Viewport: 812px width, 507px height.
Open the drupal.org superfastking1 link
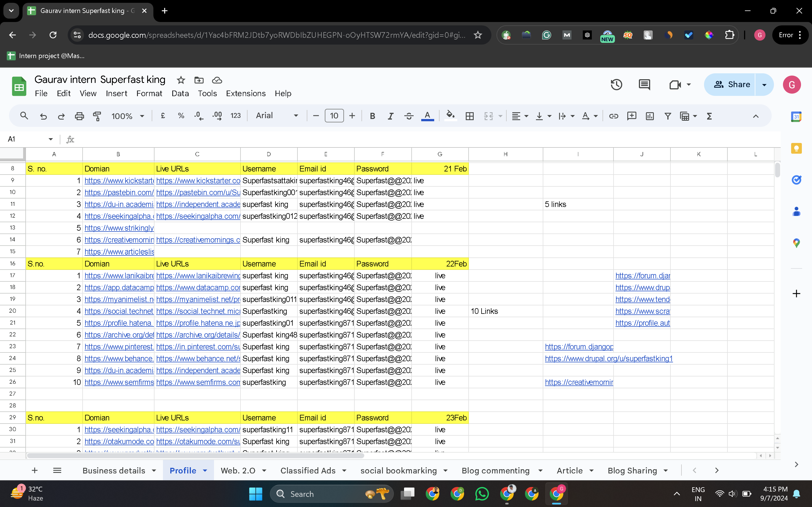coord(608,358)
